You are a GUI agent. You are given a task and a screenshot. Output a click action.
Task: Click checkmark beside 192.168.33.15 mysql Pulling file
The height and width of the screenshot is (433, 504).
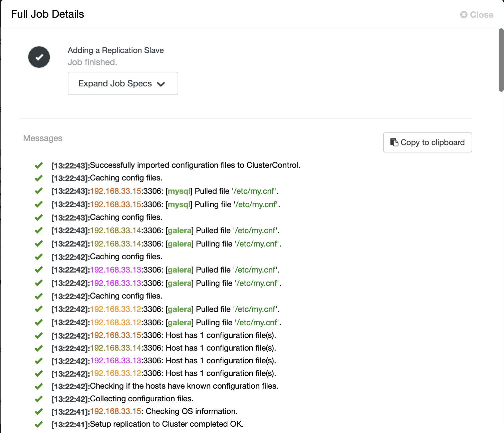click(x=39, y=204)
